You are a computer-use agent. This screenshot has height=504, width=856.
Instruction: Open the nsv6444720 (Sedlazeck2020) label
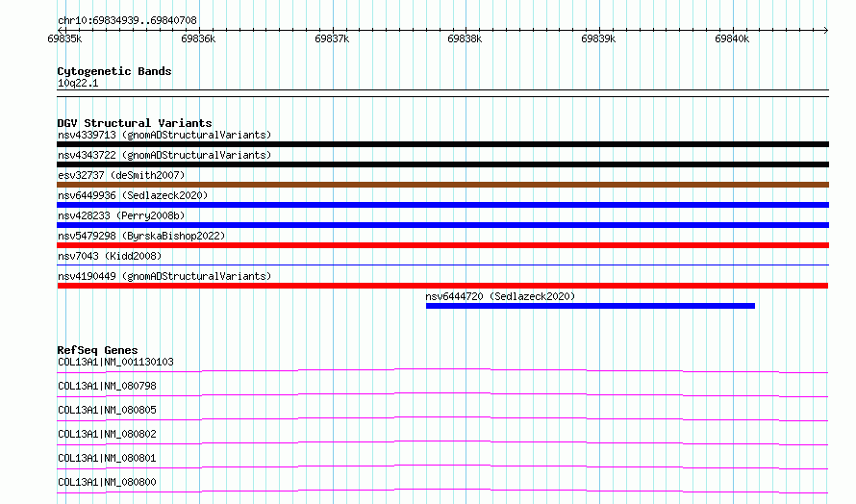click(x=500, y=296)
